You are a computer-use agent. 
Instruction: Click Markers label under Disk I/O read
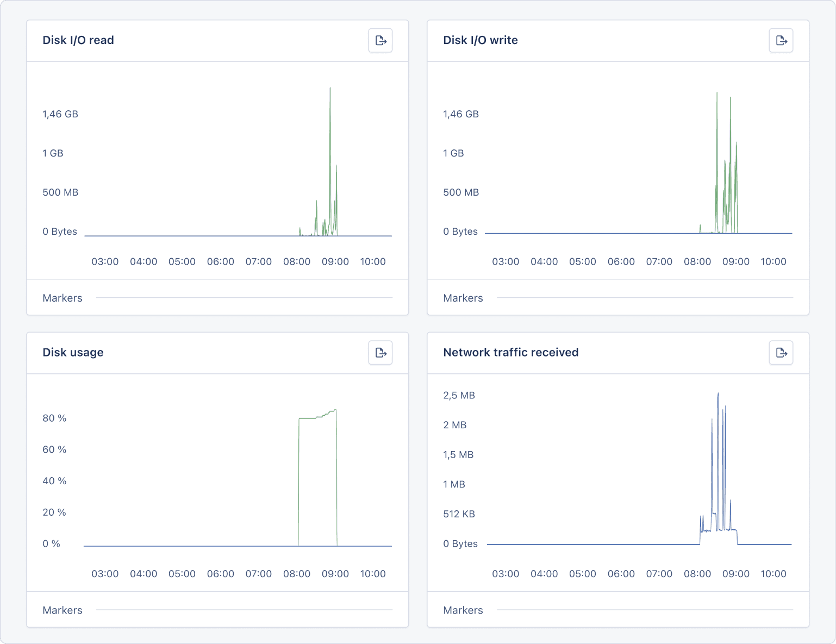click(x=63, y=298)
